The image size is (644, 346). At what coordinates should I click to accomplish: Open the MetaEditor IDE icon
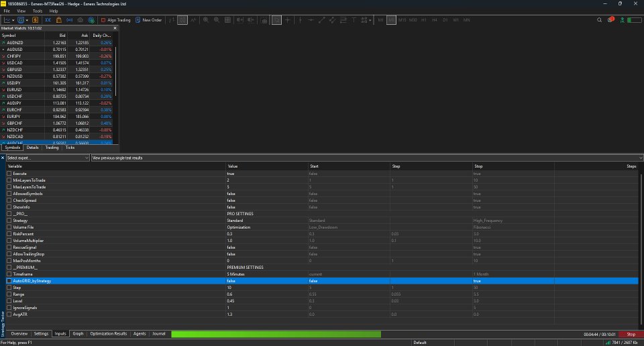point(48,19)
